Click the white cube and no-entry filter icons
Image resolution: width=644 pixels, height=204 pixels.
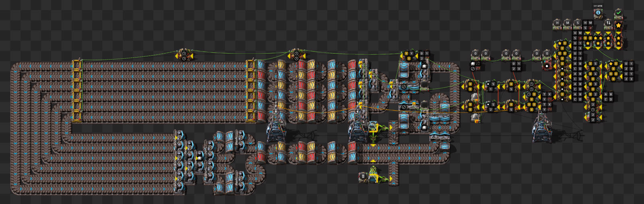pos(475,66)
